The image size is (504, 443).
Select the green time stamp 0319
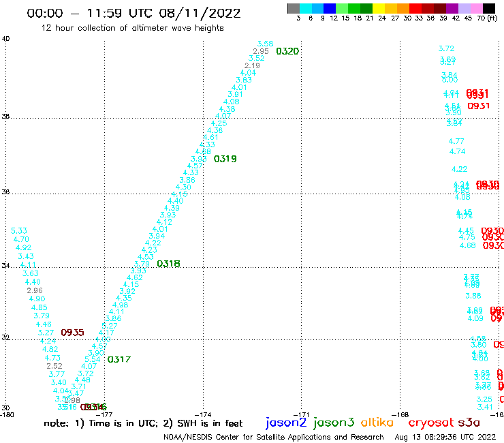[x=225, y=159]
